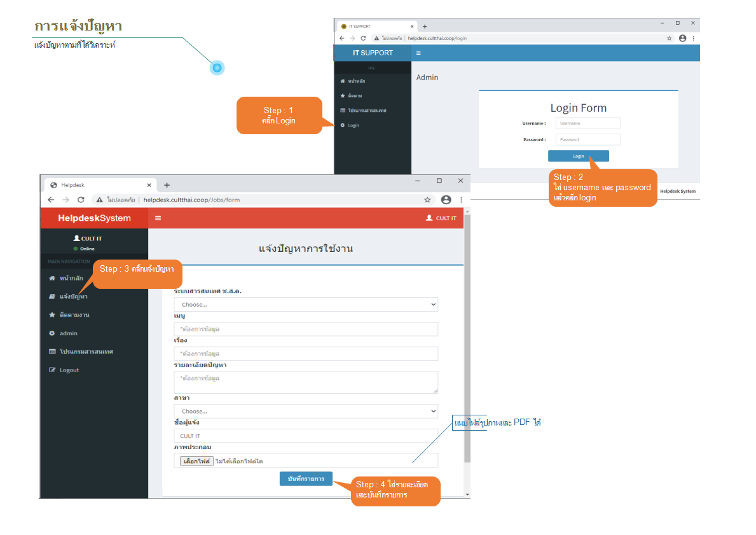Open a new tab next to Helpdesk tab
This screenshot has height=535, width=756.
pyautogui.click(x=167, y=185)
